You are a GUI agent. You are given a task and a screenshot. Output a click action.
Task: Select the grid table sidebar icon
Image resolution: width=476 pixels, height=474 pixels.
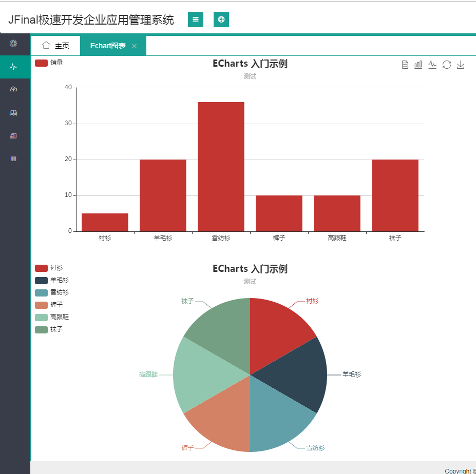[13, 159]
